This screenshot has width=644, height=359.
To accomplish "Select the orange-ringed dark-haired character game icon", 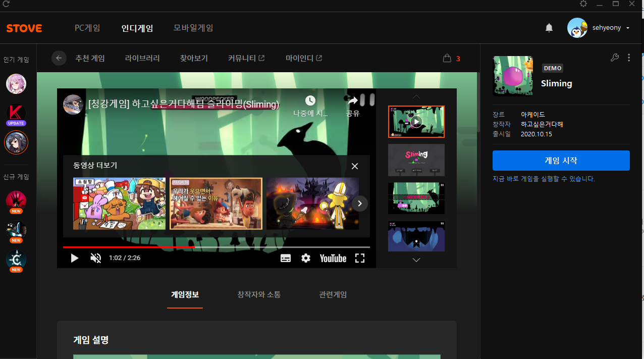I will click(x=16, y=142).
